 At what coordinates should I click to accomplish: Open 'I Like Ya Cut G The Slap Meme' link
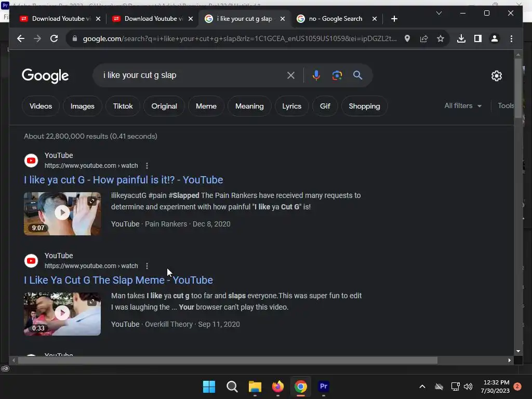118,280
